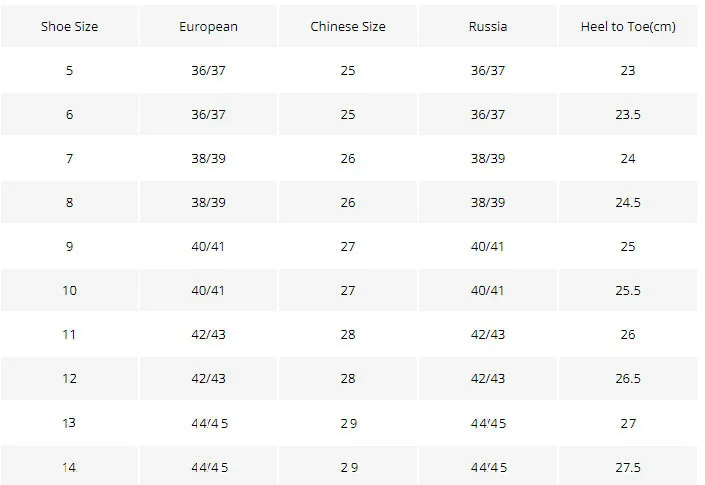Click the Heel to Toe(cm) header
The height and width of the screenshot is (485, 705).
[628, 27]
